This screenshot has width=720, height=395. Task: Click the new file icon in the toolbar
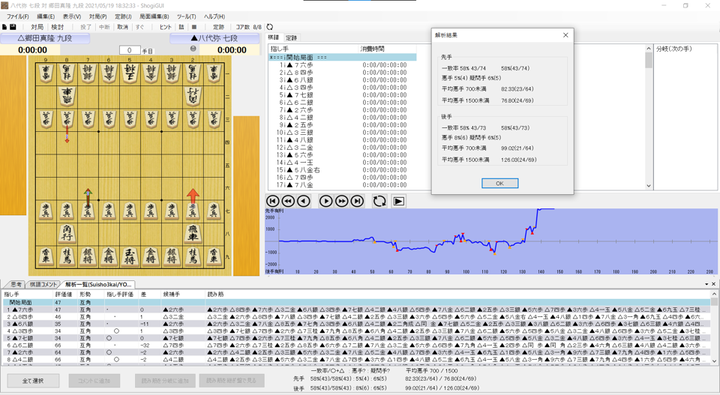click(x=5, y=27)
